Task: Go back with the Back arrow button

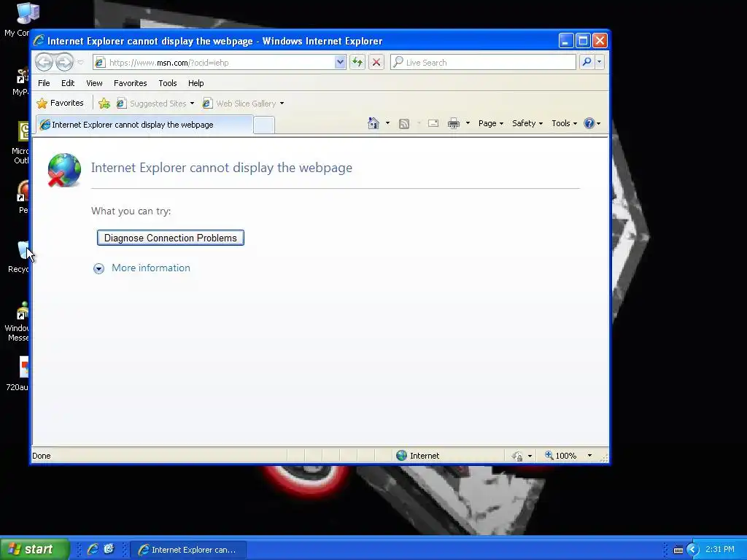Action: (44, 62)
